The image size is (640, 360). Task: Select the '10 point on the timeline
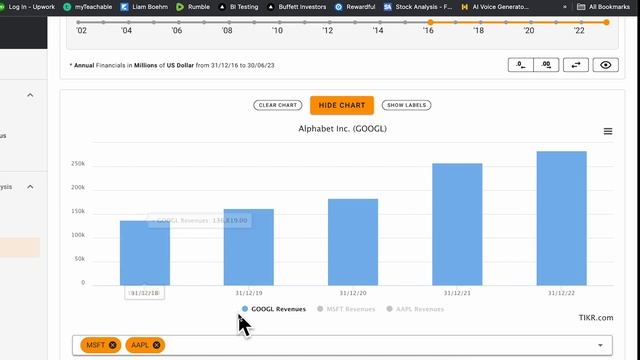279,22
